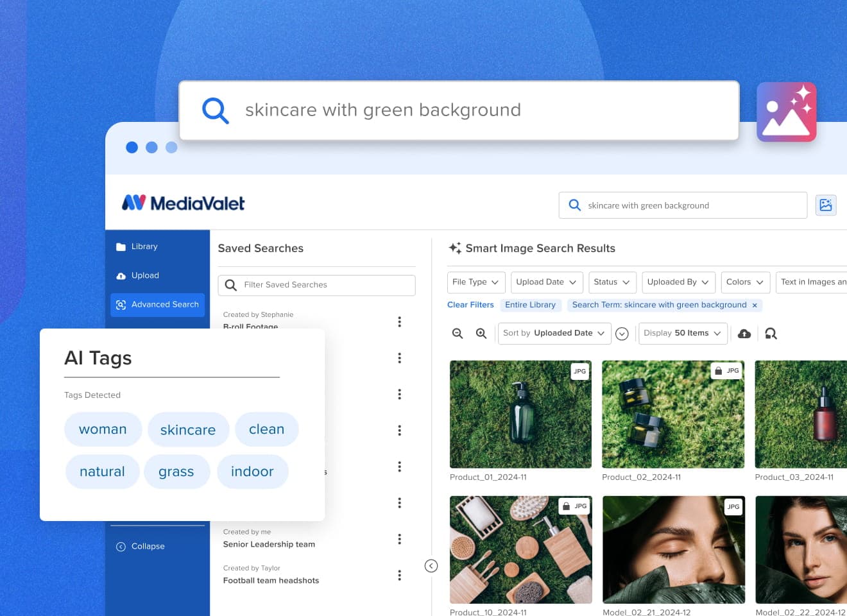Open the kebab menu beside Football team headshots
The width and height of the screenshot is (847, 616).
pos(399,575)
